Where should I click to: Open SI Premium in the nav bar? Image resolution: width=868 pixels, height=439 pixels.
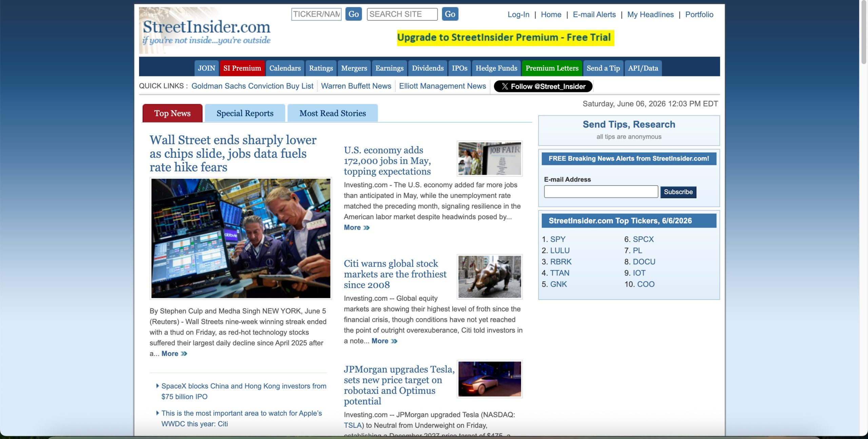(x=242, y=68)
